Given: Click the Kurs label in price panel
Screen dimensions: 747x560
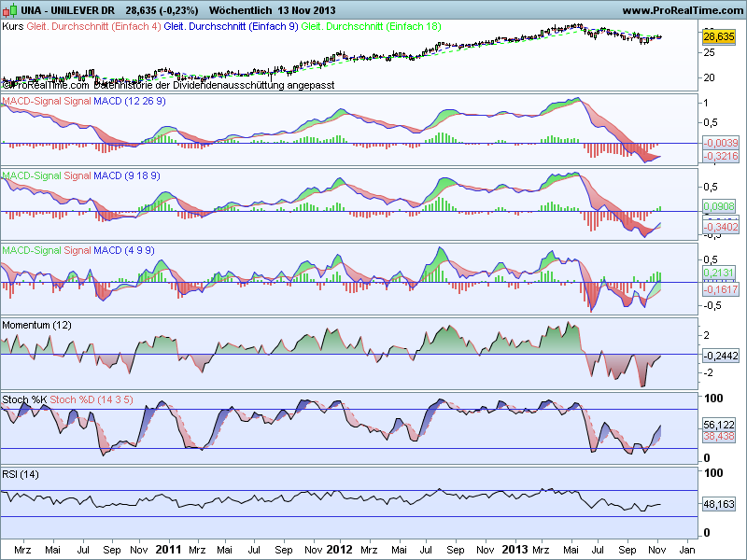Looking at the screenshot, I should pos(13,26).
